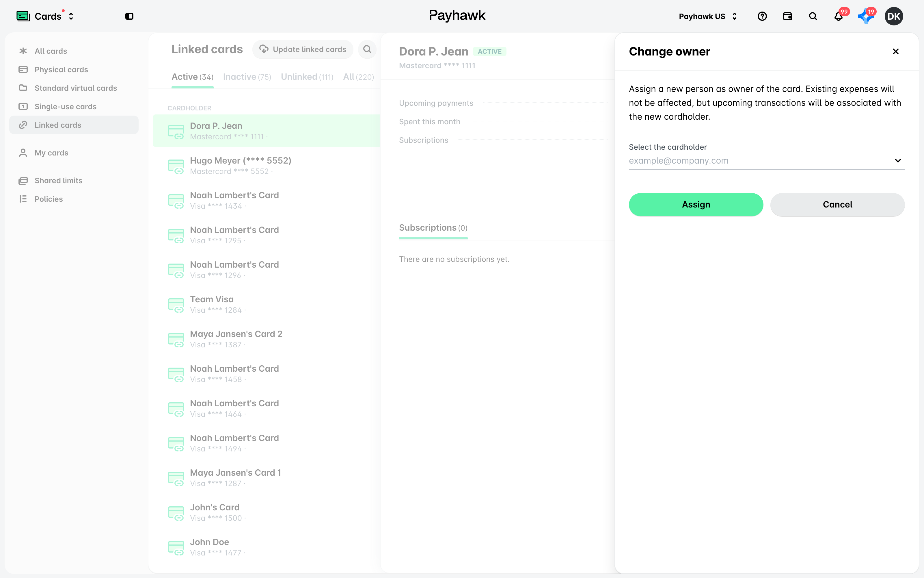
Task: Click the All cards asterisk icon
Action: click(x=23, y=51)
